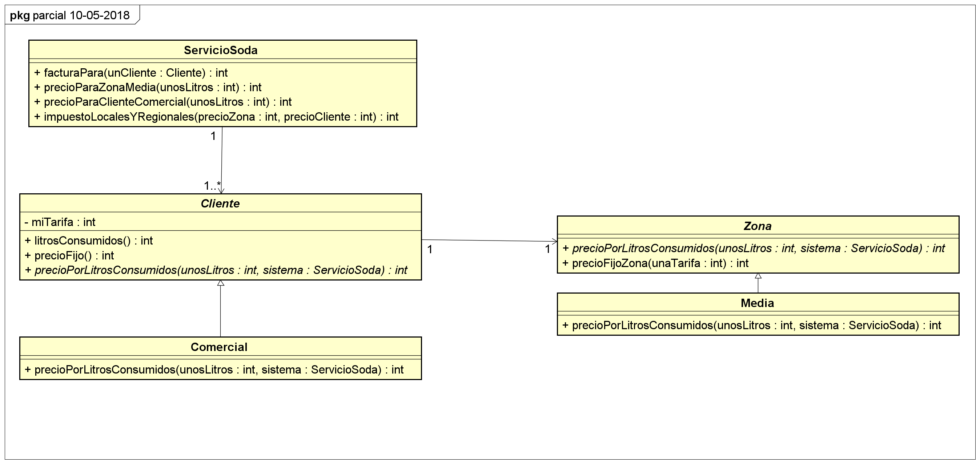Click the precioParaClienteComercial method line
Viewport: 980px width, 464px height.
(163, 102)
